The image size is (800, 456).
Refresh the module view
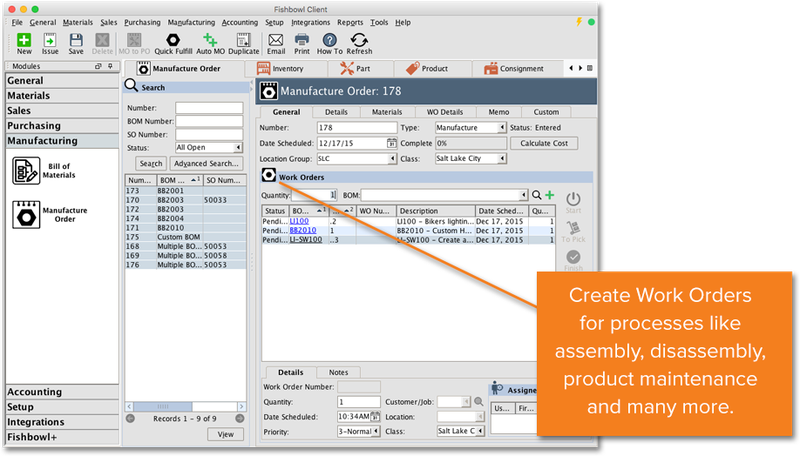359,43
